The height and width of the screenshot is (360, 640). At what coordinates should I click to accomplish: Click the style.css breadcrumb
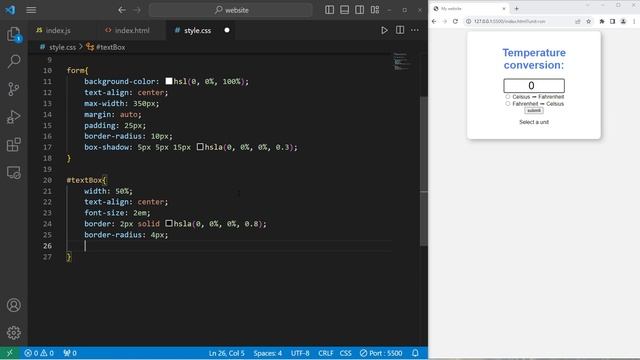[62, 47]
